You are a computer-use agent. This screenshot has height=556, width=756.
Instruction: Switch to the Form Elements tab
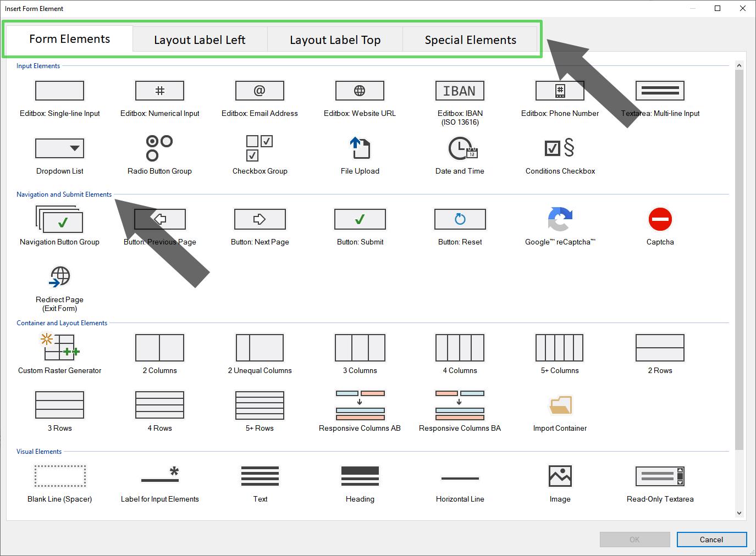69,39
